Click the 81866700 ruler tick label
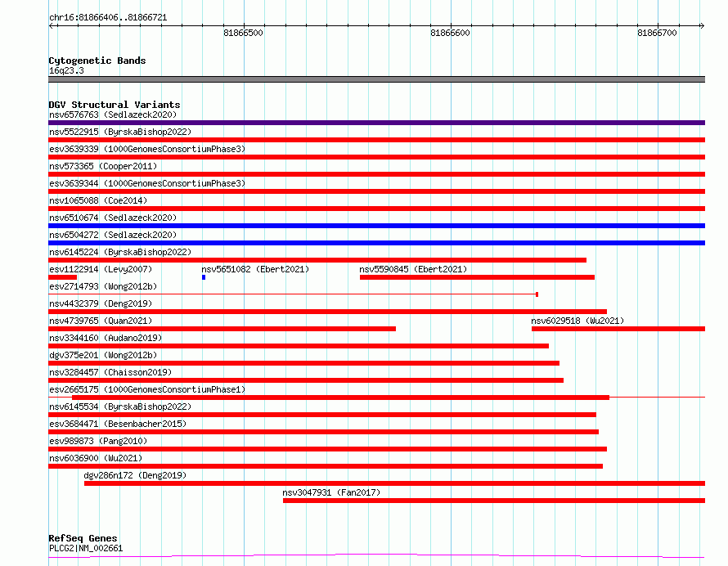The height and width of the screenshot is (566, 728). [x=657, y=33]
